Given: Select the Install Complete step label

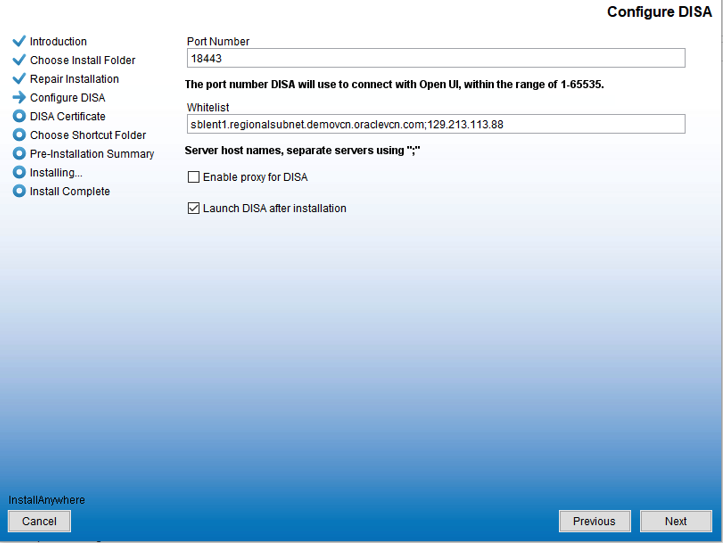Looking at the screenshot, I should (x=70, y=191).
